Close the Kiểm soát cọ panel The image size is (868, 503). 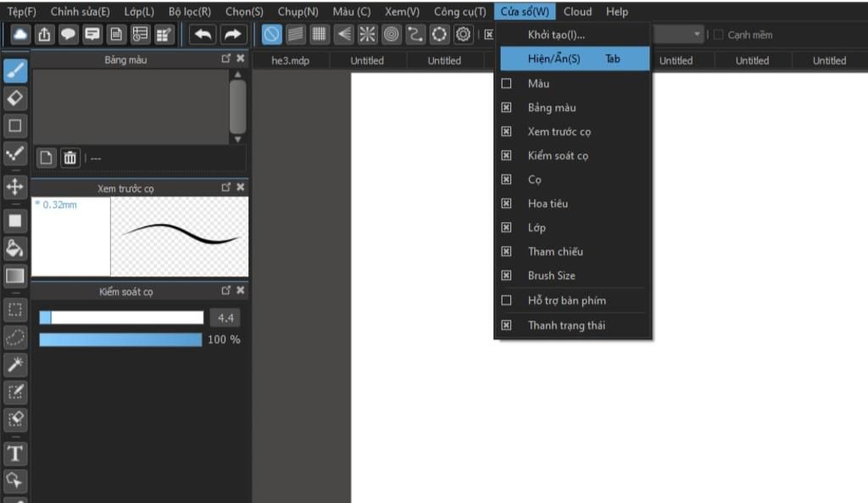coord(240,290)
